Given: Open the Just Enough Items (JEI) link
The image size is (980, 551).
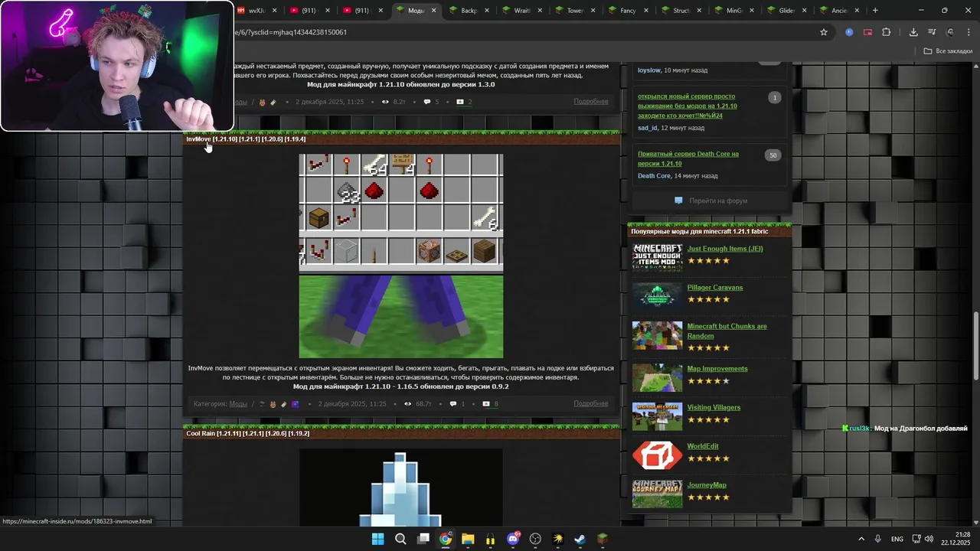Looking at the screenshot, I should tap(725, 249).
